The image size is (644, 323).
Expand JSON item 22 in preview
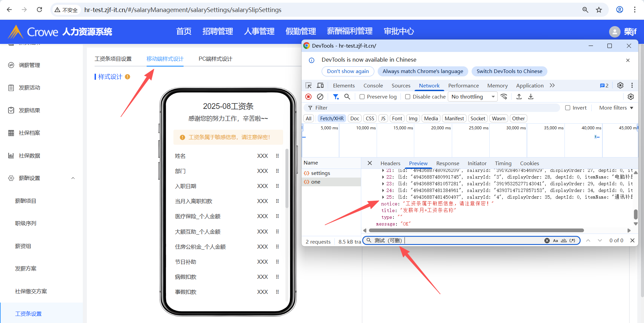coord(383,177)
